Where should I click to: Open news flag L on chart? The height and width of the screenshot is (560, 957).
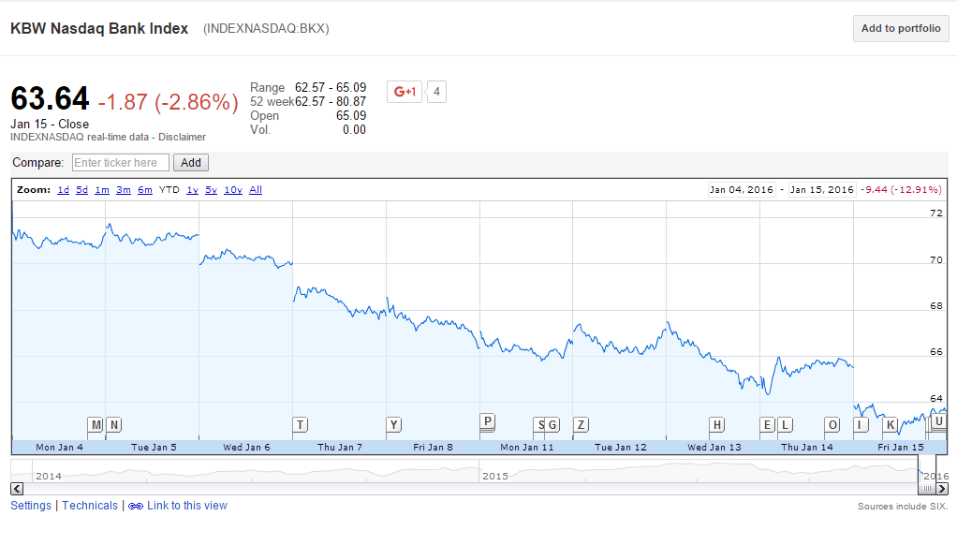click(785, 425)
